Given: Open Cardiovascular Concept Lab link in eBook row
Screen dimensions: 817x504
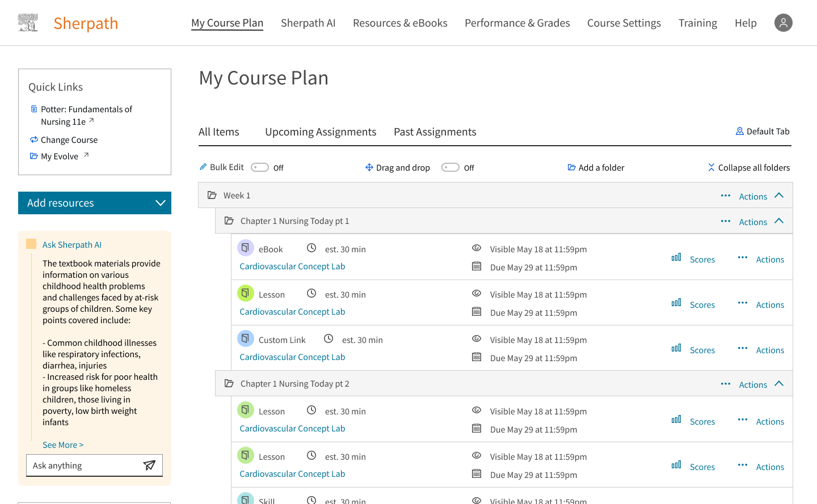Looking at the screenshot, I should [x=292, y=266].
